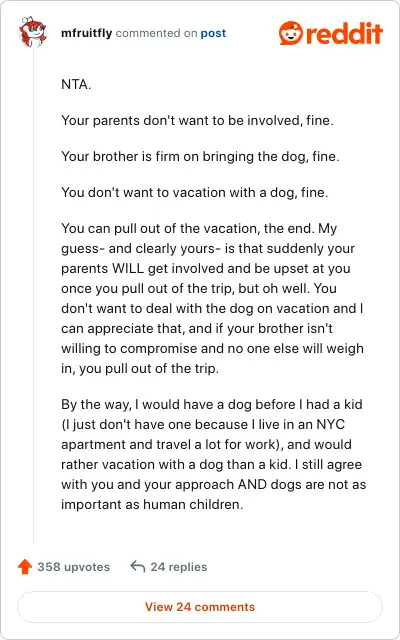The width and height of the screenshot is (400, 640).
Task: Click the 'Your parents don't want' sentence
Action: (198, 121)
